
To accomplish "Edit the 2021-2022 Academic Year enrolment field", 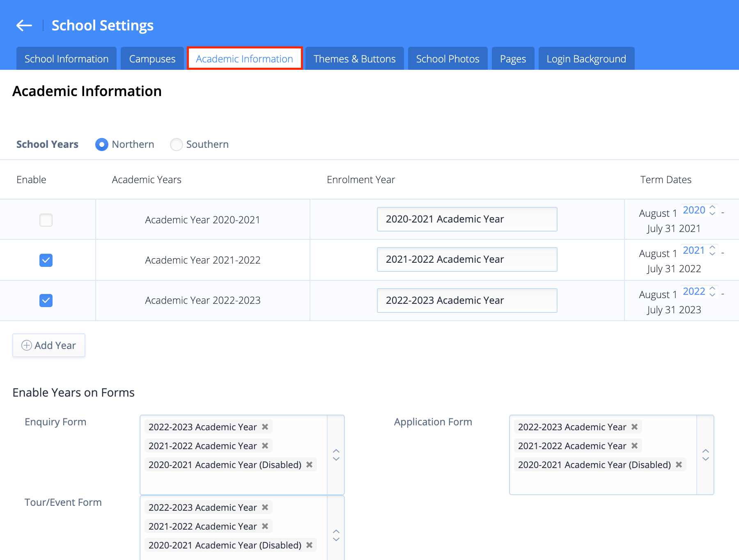I will coord(467,259).
